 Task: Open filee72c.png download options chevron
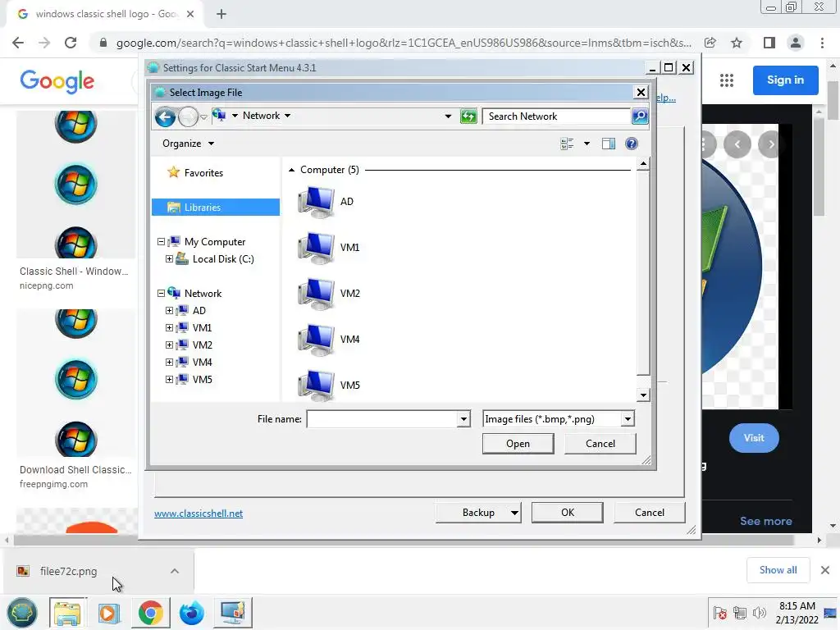(x=175, y=571)
